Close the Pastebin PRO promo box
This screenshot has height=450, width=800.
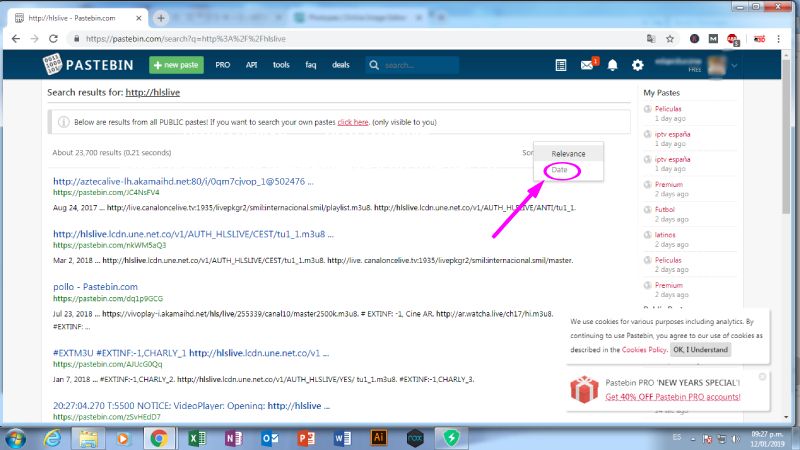pos(762,377)
